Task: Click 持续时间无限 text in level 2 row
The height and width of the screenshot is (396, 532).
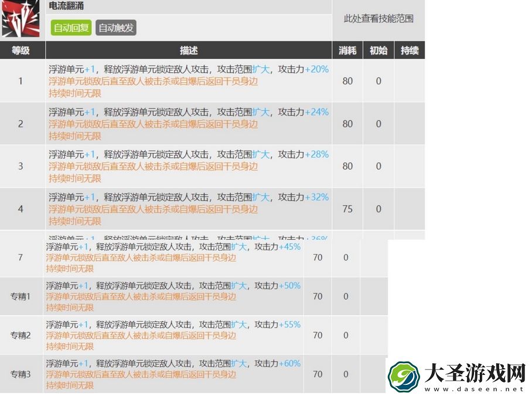Action: coord(75,136)
